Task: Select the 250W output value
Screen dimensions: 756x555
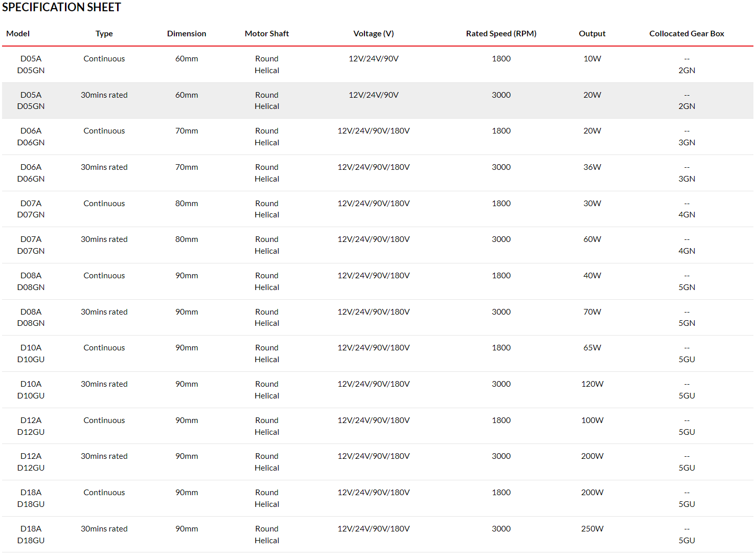Action: point(592,528)
